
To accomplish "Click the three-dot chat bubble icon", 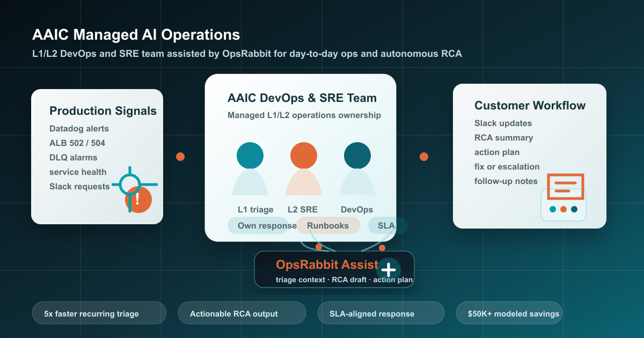I will click(563, 205).
